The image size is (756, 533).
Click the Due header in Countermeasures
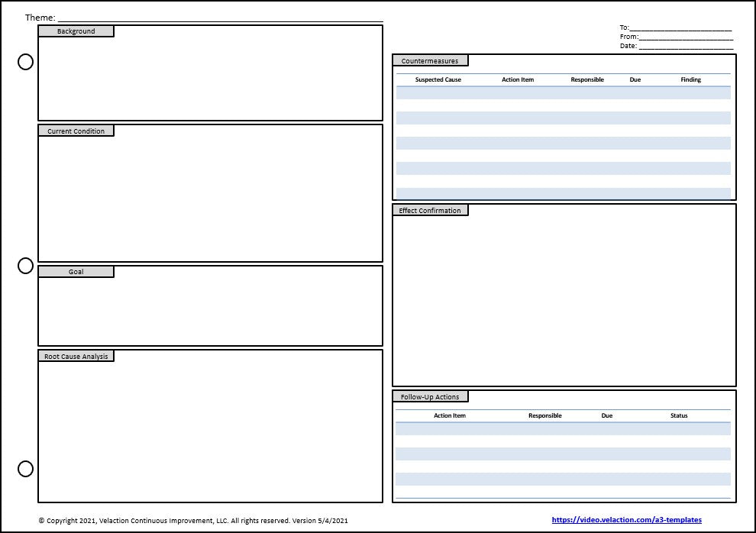point(635,79)
